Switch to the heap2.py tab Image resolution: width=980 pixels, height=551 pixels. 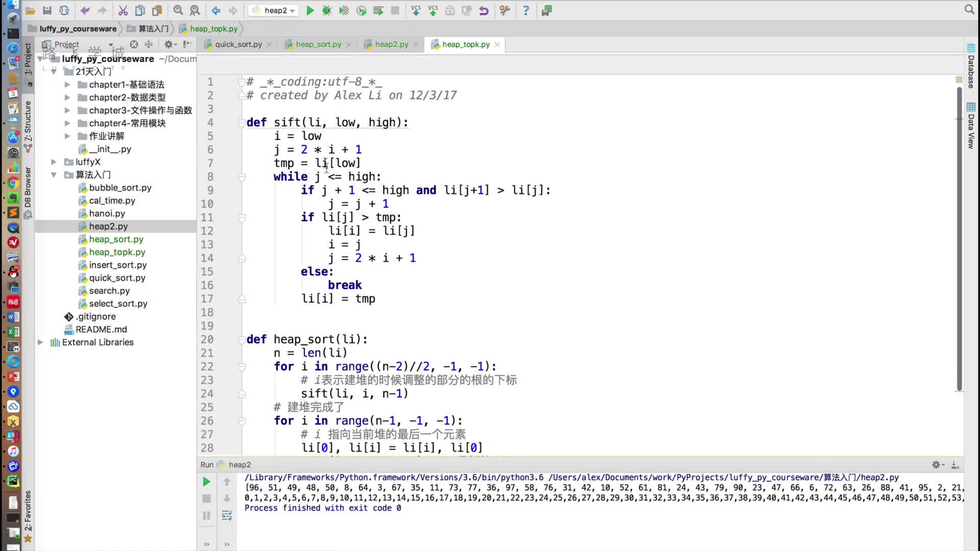click(391, 44)
